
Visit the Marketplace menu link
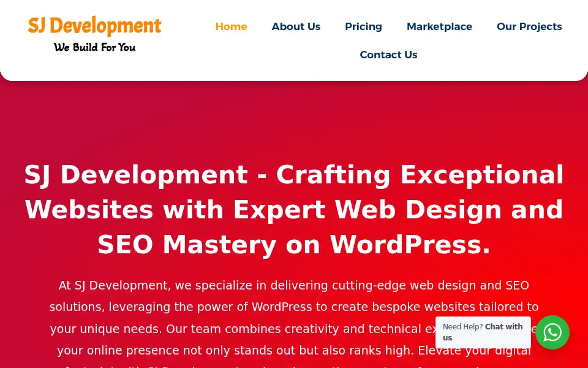pyautogui.click(x=439, y=26)
